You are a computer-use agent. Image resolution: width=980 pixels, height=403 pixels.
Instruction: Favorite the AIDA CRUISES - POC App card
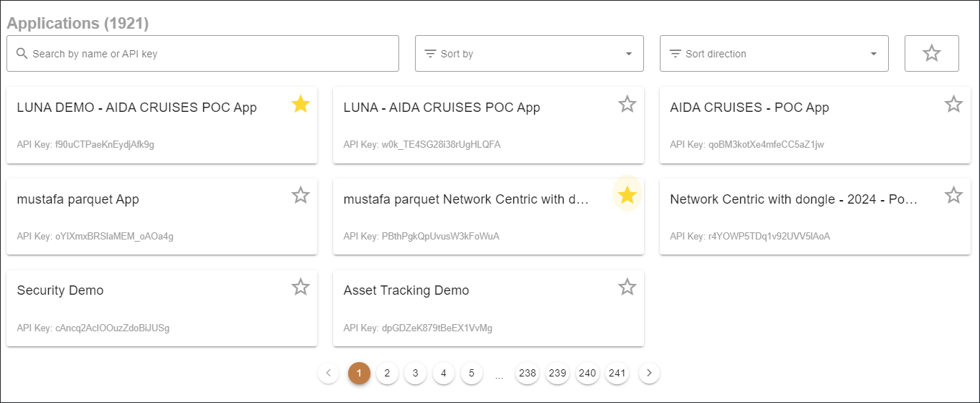click(x=953, y=105)
